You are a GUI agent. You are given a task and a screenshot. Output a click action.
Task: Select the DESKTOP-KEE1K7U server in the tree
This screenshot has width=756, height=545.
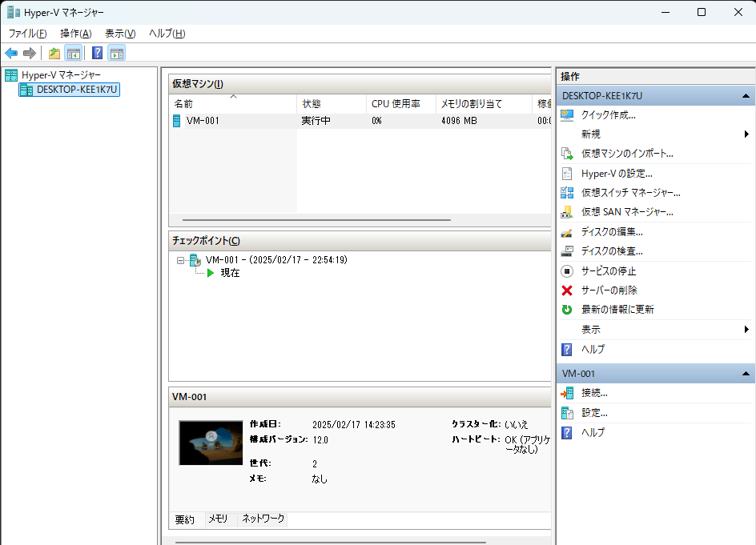tap(70, 90)
